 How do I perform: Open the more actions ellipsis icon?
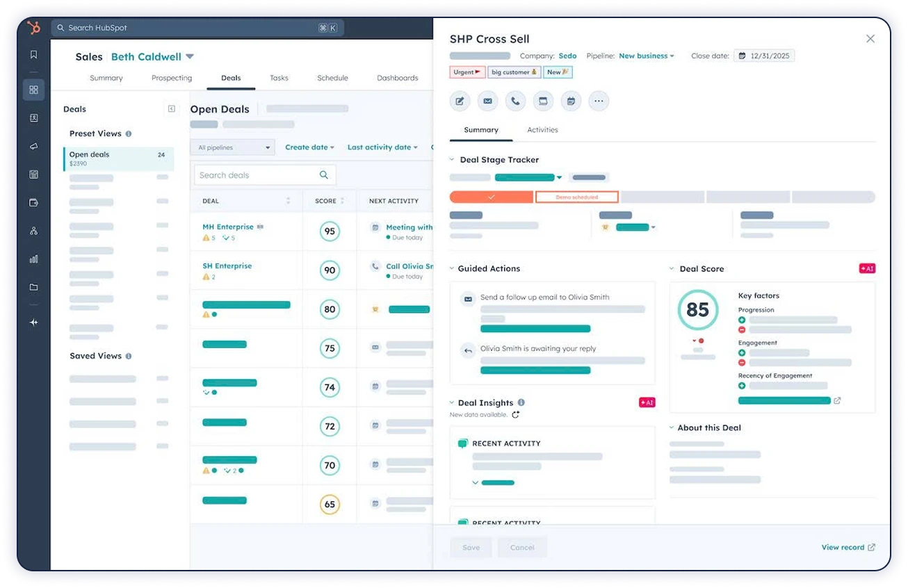tap(599, 101)
